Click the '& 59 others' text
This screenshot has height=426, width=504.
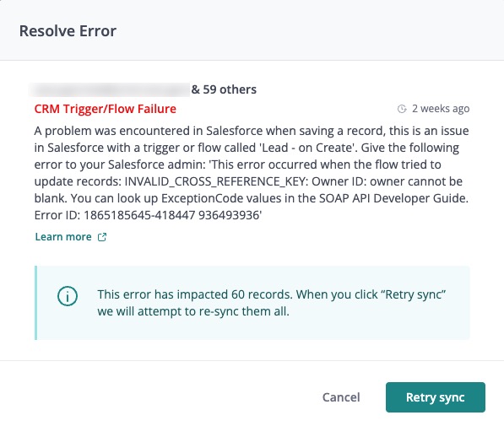(224, 89)
